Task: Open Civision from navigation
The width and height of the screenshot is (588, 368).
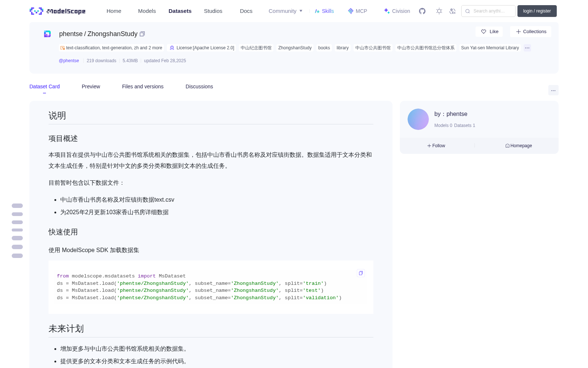Action: coord(397,11)
